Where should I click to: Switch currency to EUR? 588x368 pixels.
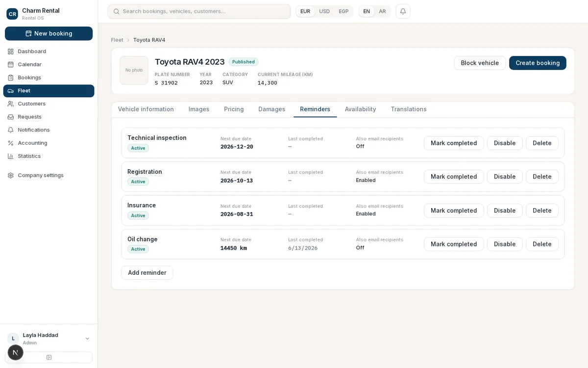click(x=305, y=11)
